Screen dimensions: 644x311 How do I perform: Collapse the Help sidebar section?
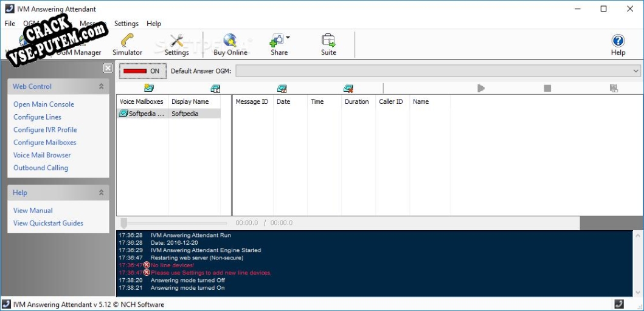(101, 193)
